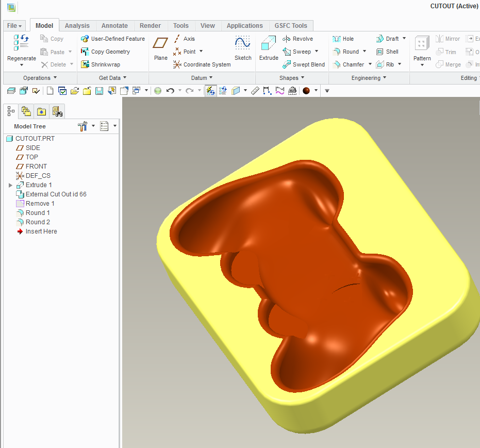Click the Pattern tool icon
480x448 pixels.
422,43
